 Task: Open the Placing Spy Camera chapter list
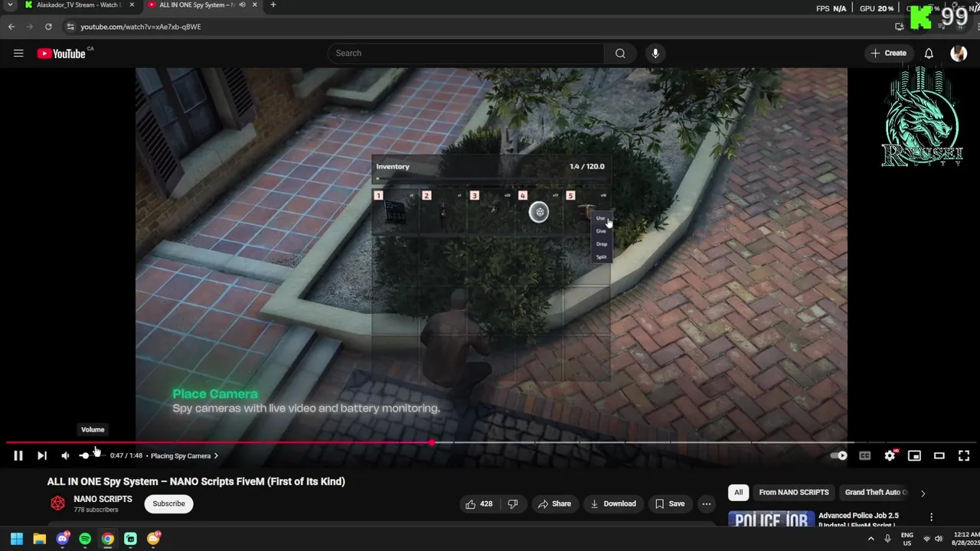click(185, 455)
